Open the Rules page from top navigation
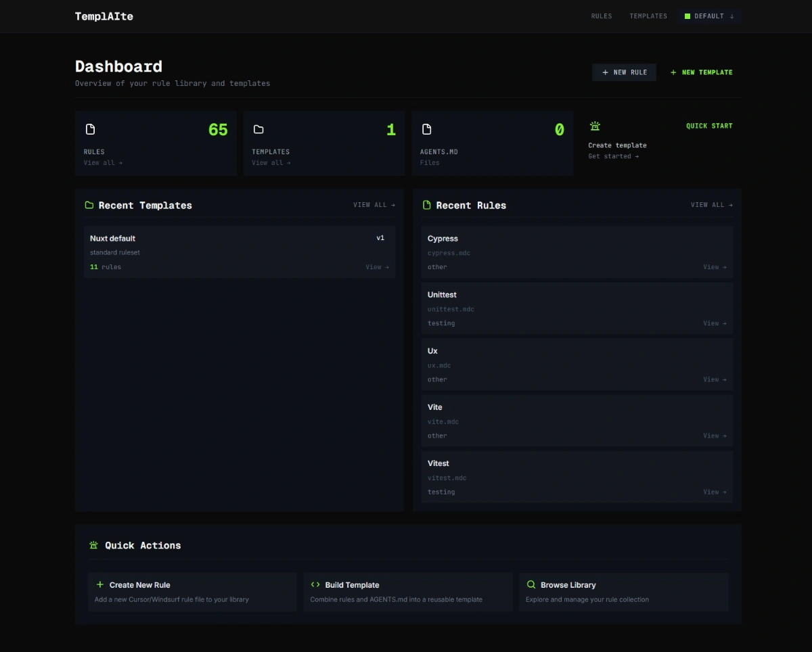Screen dimensions: 812x652 tap(601, 16)
